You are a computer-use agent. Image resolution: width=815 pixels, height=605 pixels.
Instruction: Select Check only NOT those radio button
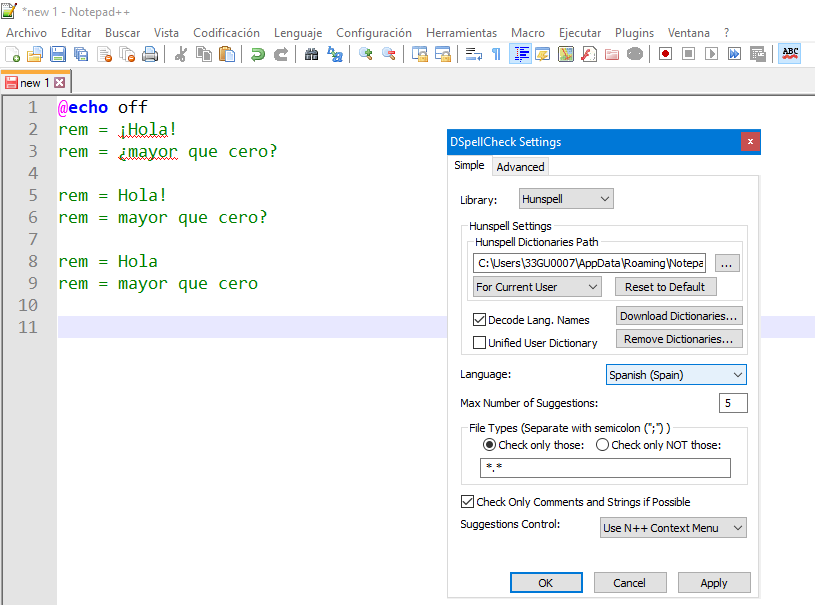(x=602, y=445)
